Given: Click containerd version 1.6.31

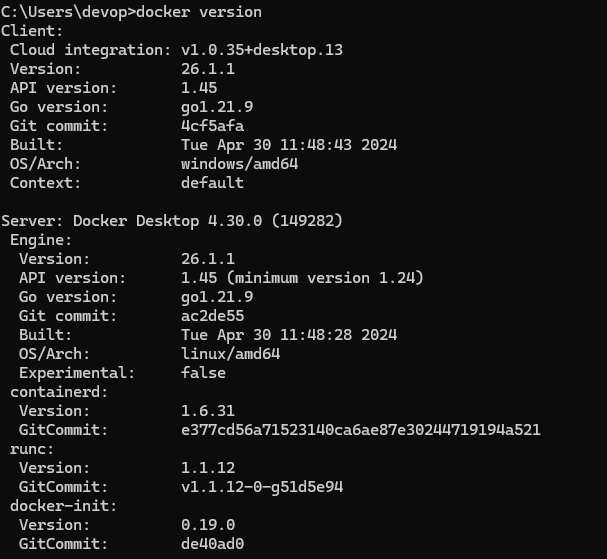Looking at the screenshot, I should coord(208,411).
